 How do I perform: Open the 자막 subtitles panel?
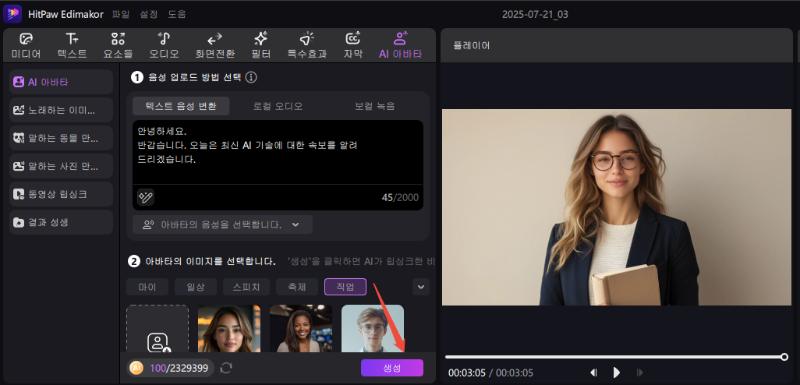[353, 46]
